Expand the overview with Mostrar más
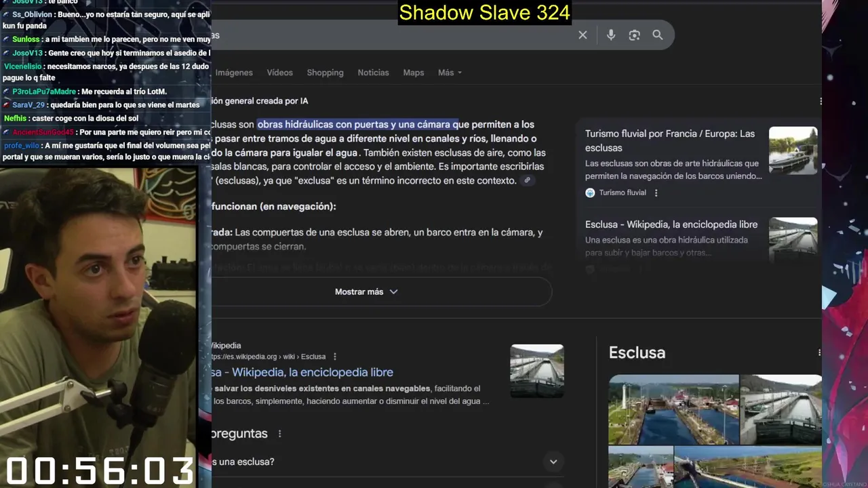 click(x=366, y=291)
